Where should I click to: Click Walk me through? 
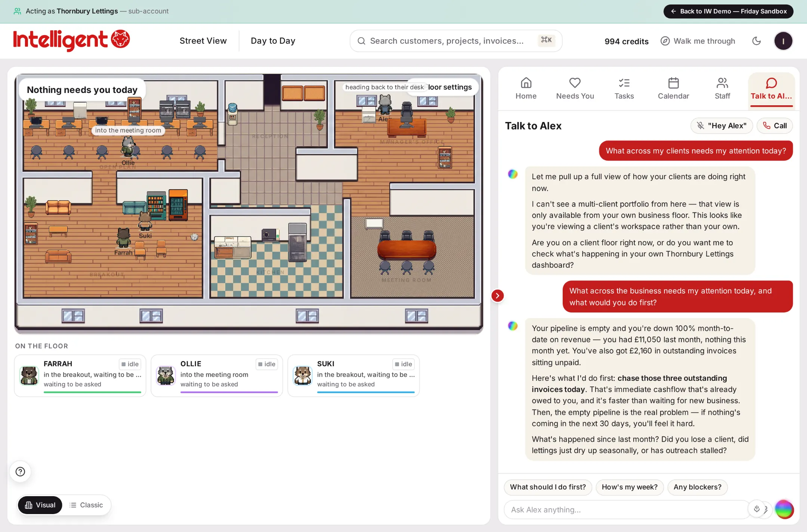(x=698, y=41)
